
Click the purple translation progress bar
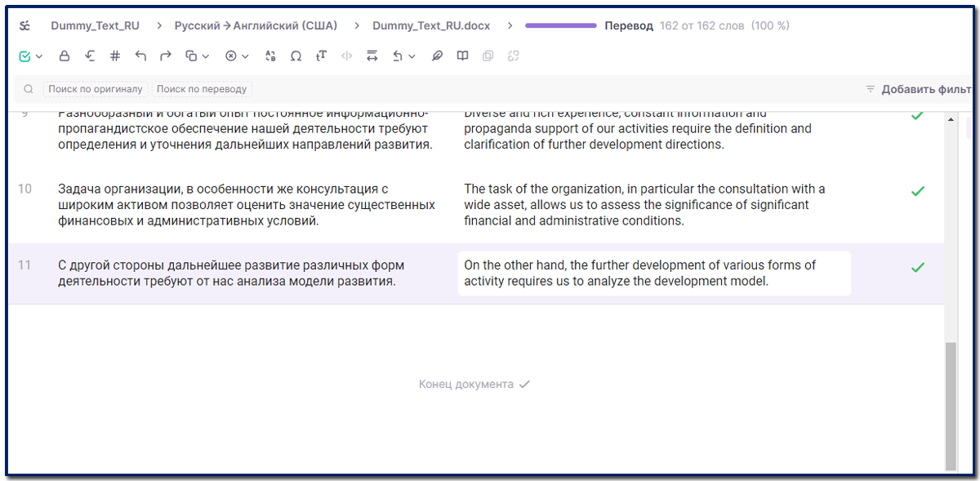point(560,25)
